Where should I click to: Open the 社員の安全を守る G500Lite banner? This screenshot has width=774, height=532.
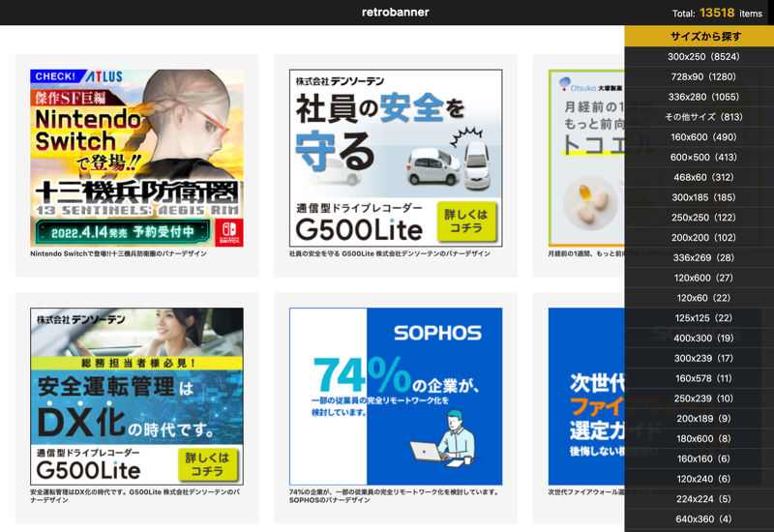(x=395, y=158)
